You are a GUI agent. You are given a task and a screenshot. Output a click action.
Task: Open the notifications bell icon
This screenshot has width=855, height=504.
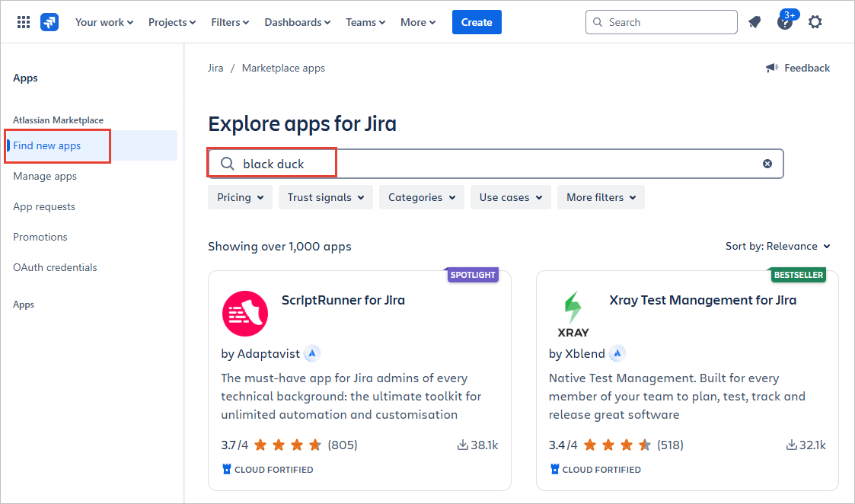(755, 22)
